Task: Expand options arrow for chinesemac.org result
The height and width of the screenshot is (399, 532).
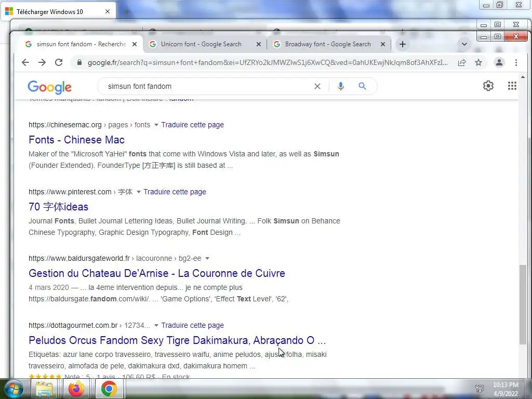Action: (156, 125)
